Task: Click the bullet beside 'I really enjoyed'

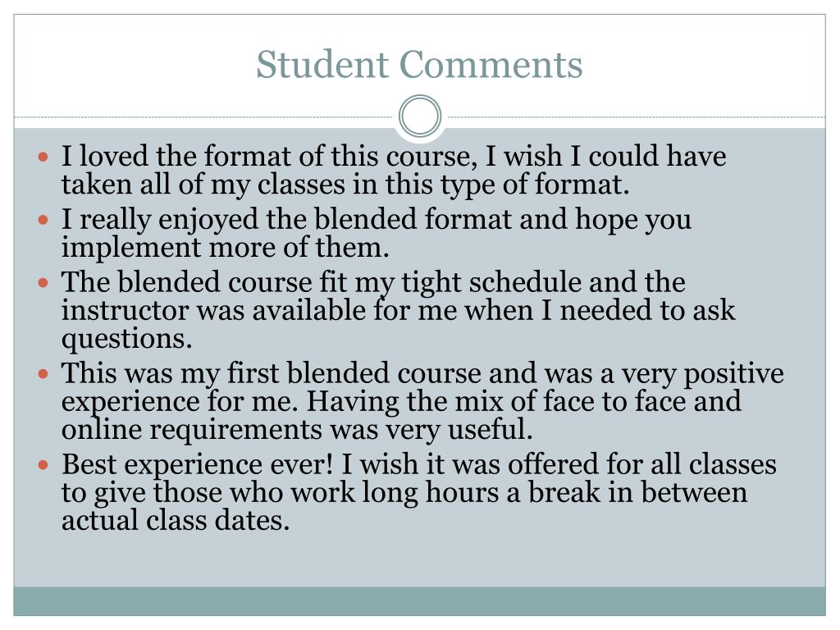Action: [x=43, y=220]
